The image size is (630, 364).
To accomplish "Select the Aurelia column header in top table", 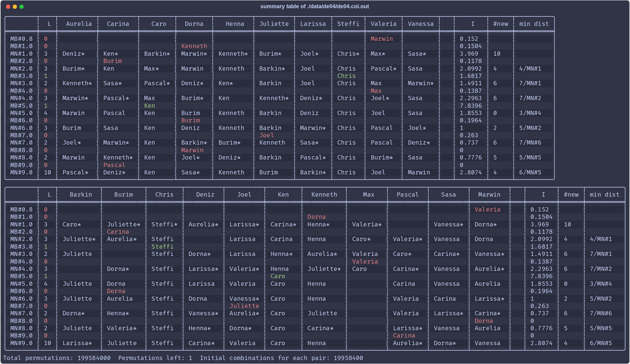I will [x=79, y=24].
